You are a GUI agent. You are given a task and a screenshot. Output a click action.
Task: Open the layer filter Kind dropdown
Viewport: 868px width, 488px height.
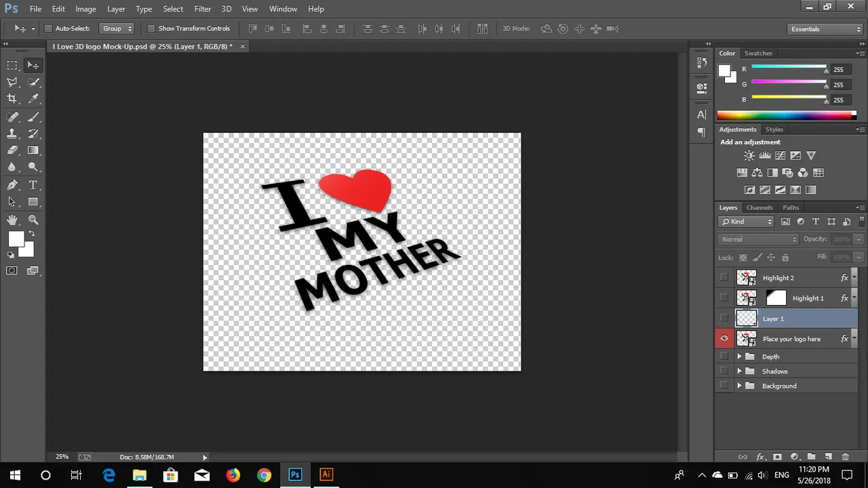[x=746, y=222]
